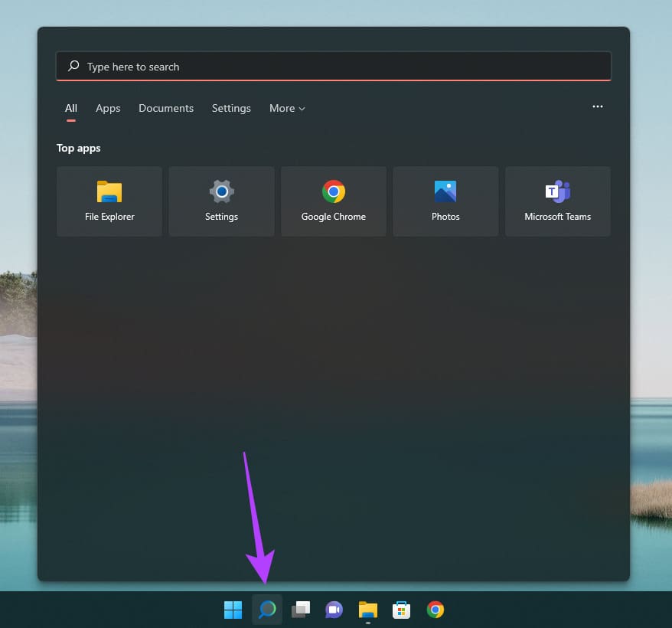The width and height of the screenshot is (672, 628).
Task: Open File Explorer from the taskbar
Action: (x=367, y=610)
